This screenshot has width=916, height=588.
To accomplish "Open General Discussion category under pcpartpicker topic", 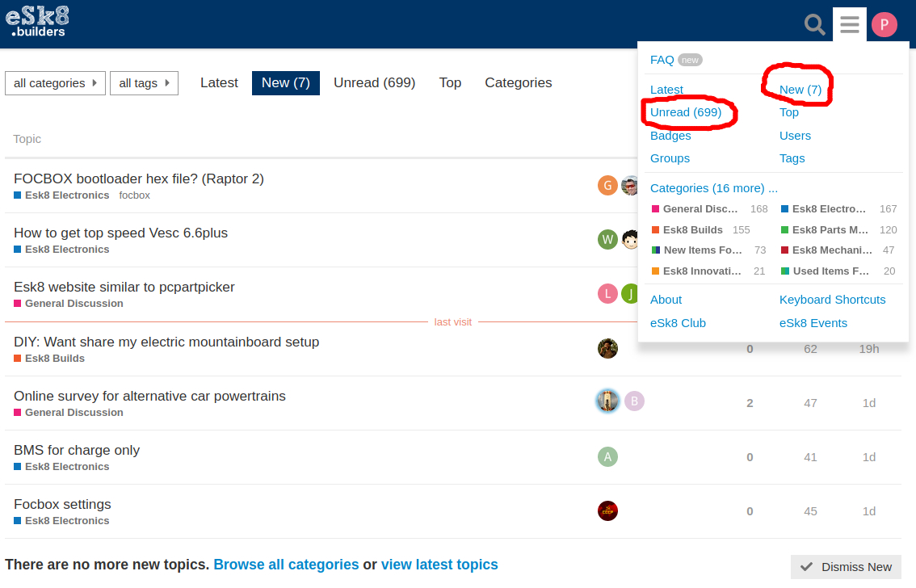I will coord(69,304).
